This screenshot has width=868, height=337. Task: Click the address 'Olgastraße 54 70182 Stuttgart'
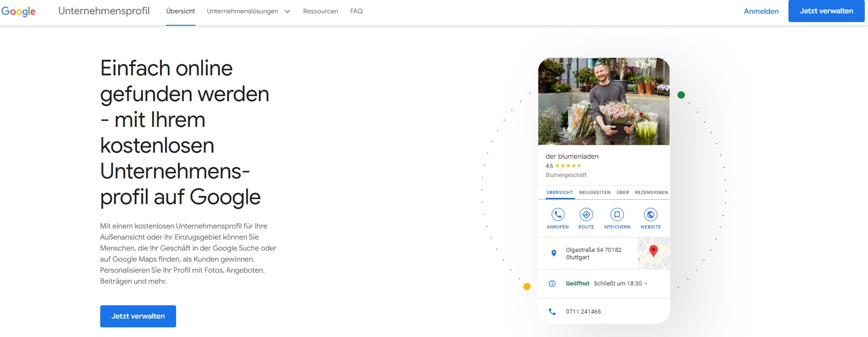(x=594, y=254)
